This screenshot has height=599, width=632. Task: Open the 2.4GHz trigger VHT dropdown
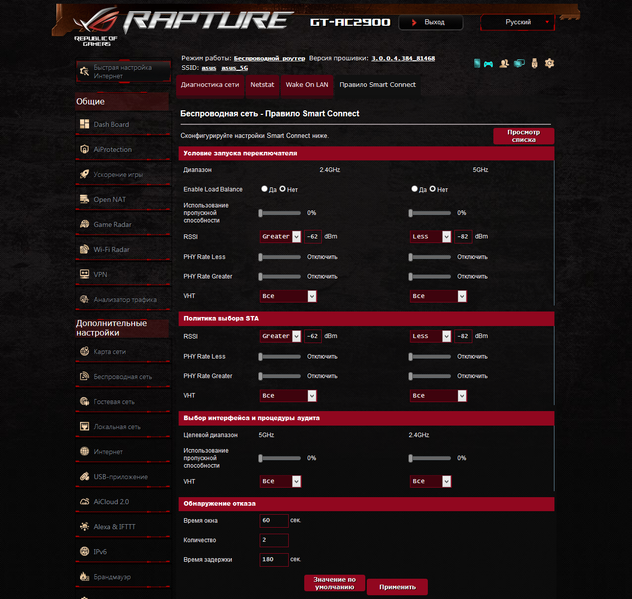click(x=288, y=296)
